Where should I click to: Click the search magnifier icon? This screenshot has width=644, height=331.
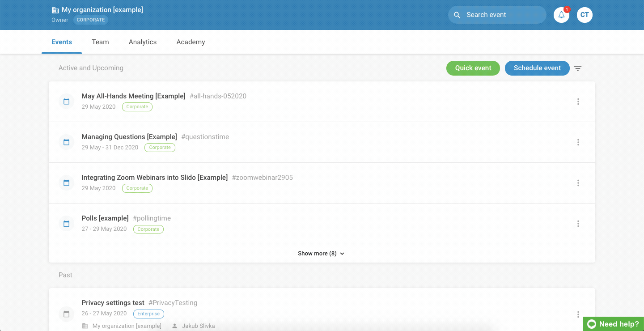[457, 15]
